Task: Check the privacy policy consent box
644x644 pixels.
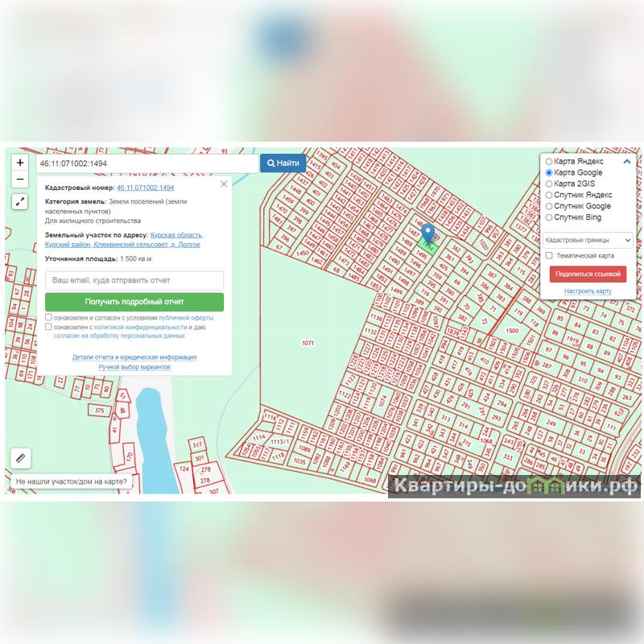Action: coord(49,328)
